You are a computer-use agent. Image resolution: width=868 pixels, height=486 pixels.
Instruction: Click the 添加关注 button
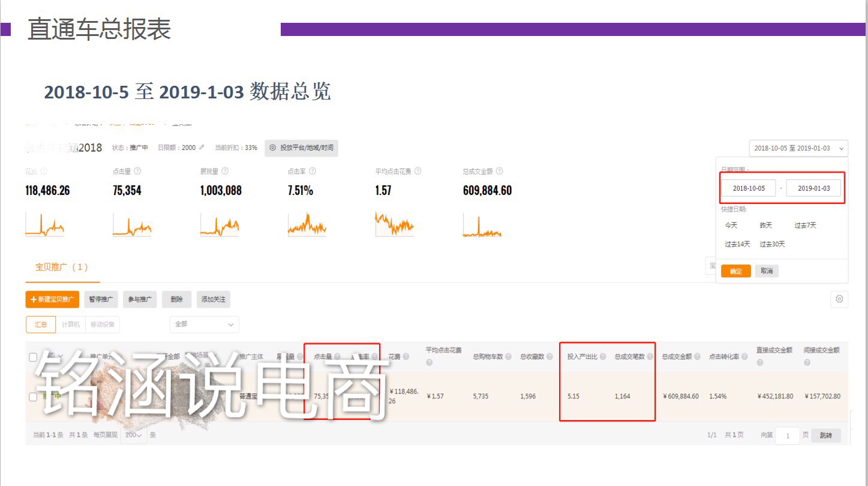[x=214, y=299]
